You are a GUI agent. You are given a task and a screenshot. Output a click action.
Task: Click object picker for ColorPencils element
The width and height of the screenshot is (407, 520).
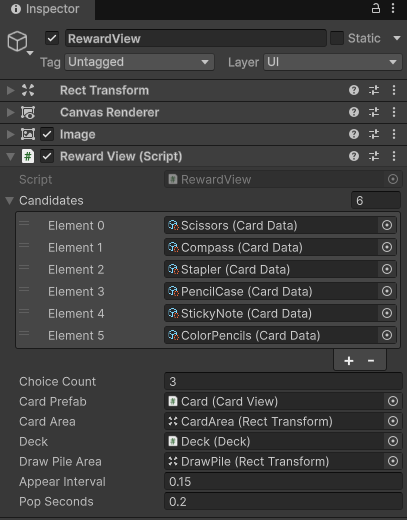[387, 335]
